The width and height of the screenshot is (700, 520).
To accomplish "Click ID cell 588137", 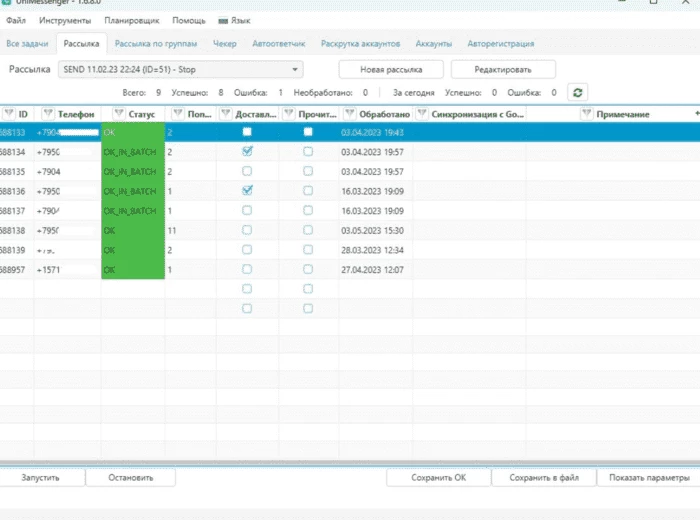I will (17, 211).
